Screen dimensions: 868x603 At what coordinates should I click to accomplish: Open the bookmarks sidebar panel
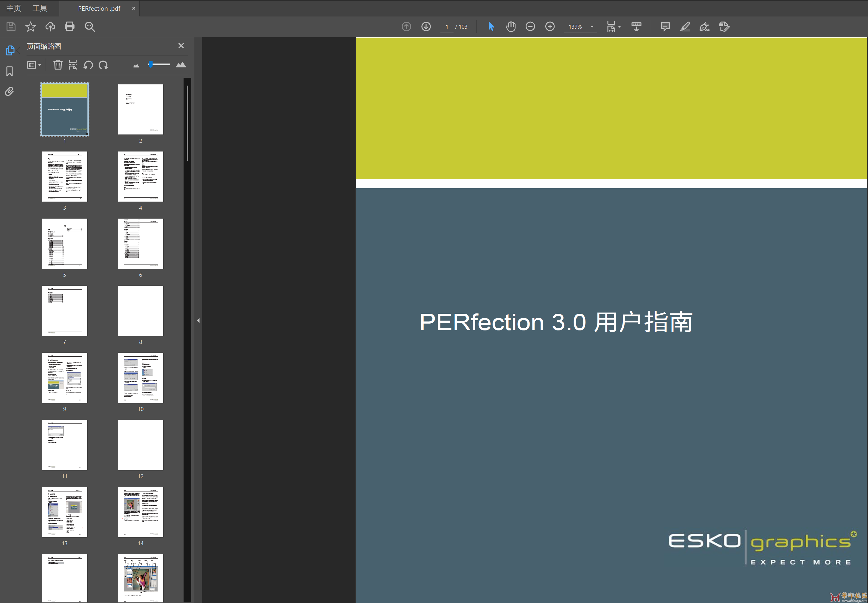point(10,71)
